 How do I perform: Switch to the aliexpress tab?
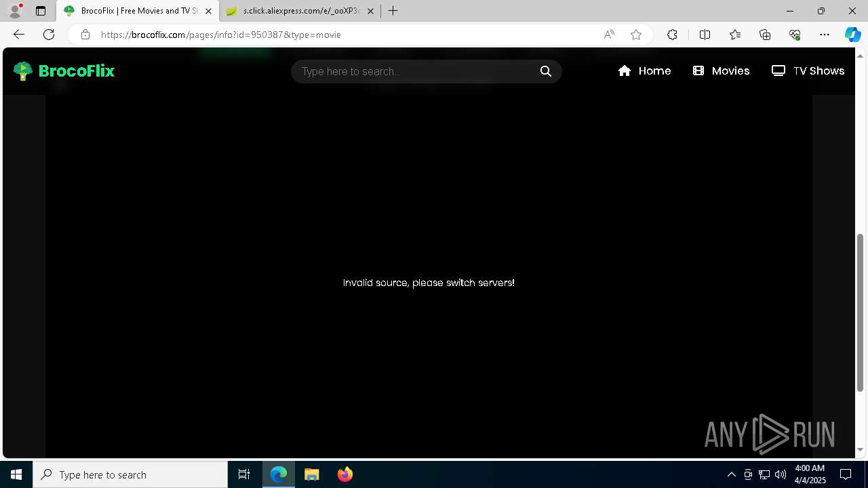(x=300, y=11)
